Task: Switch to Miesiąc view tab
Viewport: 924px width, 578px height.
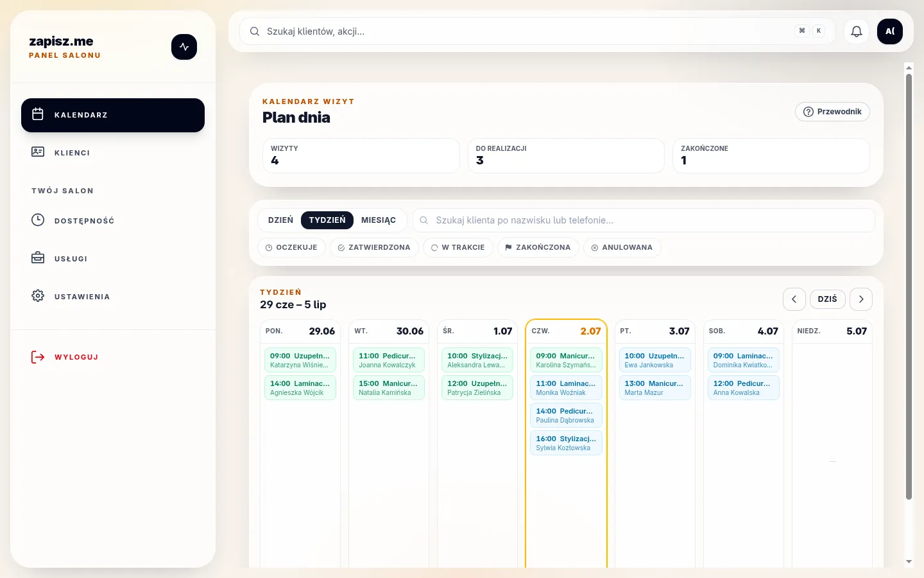Action: pos(379,220)
